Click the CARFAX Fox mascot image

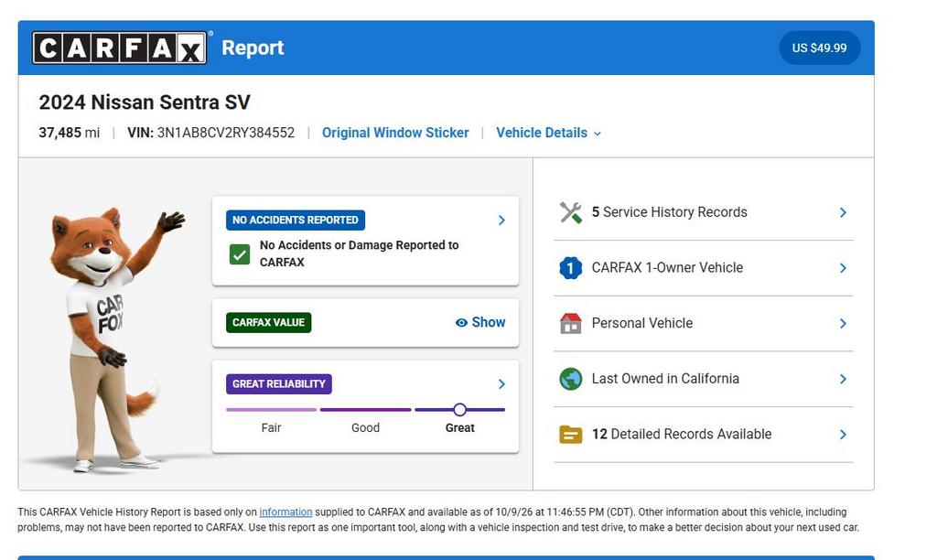113,339
